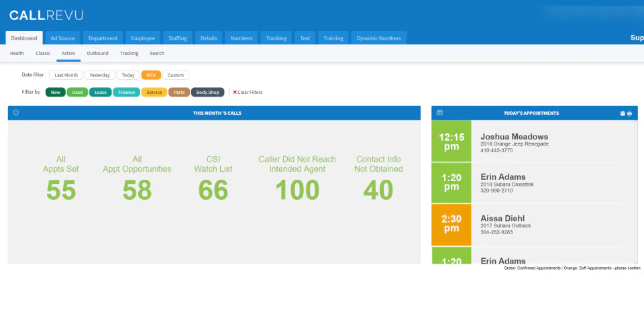This screenshot has width=644, height=326.
Task: Click phone number 320-990-2710
Action: click(496, 191)
